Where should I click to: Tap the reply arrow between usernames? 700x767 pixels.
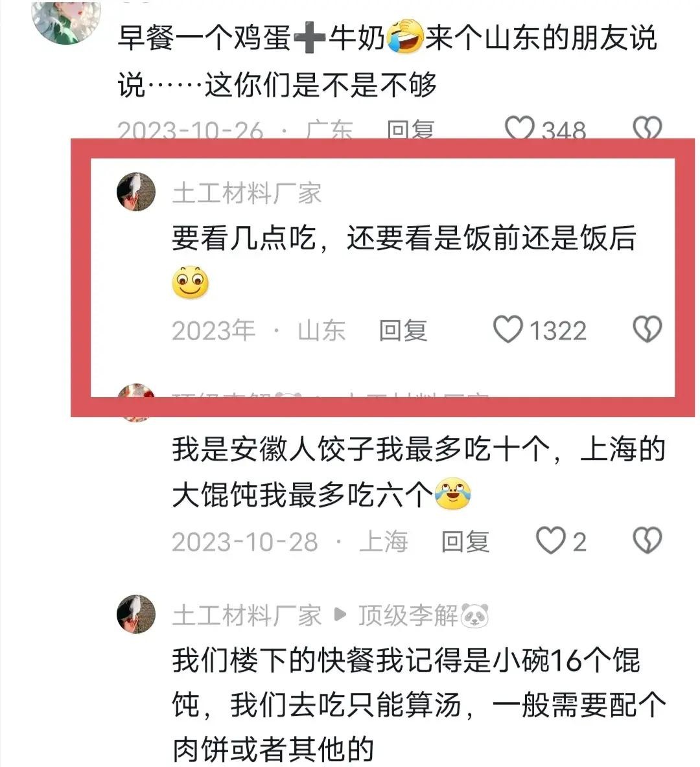(340, 615)
